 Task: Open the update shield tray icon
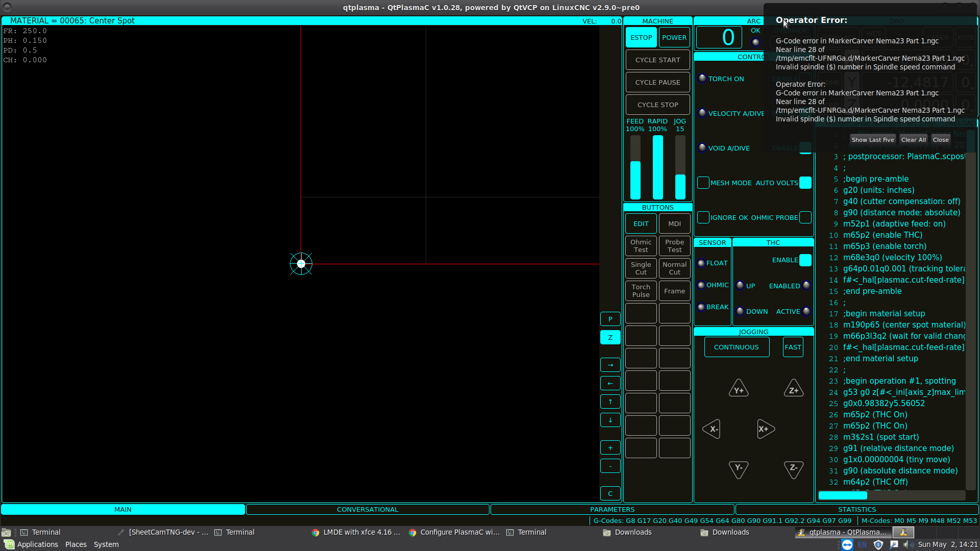click(878, 544)
